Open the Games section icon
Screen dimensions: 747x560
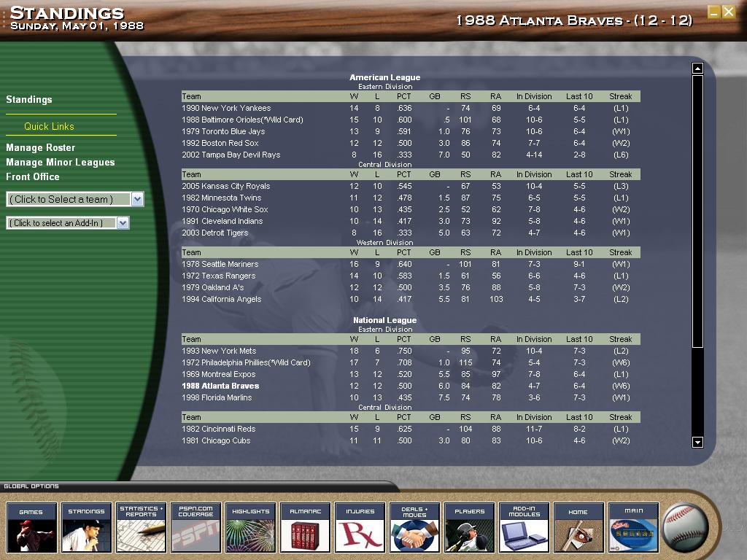31,527
